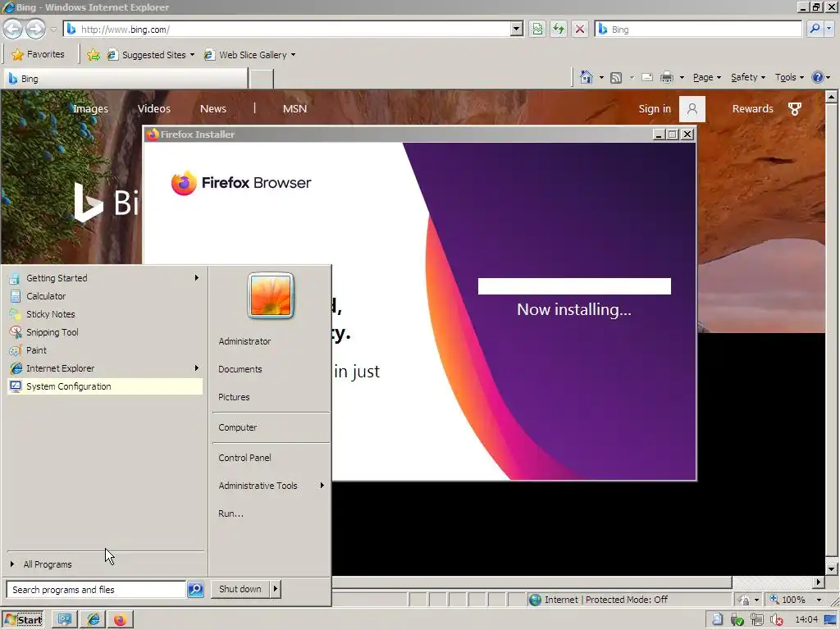
Task: Open System Configuration from Start menu
Action: 105,386
